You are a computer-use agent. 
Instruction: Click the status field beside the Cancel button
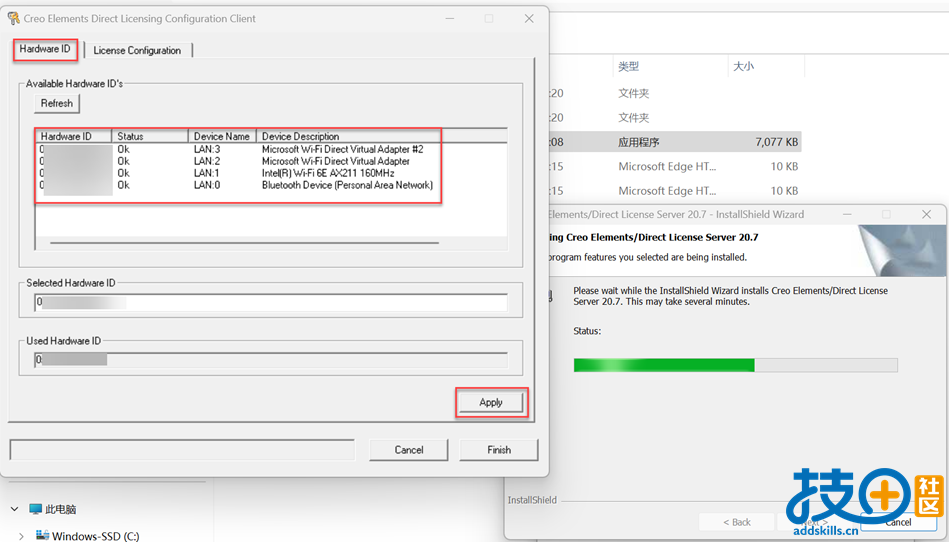tap(182, 450)
